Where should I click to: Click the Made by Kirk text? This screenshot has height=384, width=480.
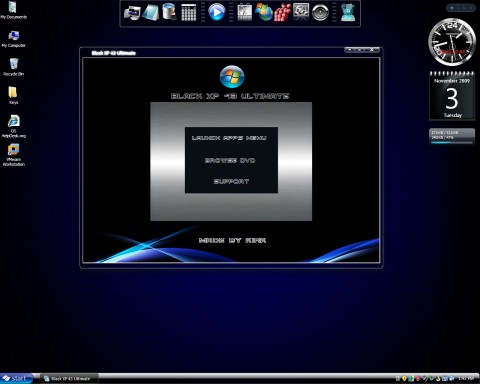(232, 240)
